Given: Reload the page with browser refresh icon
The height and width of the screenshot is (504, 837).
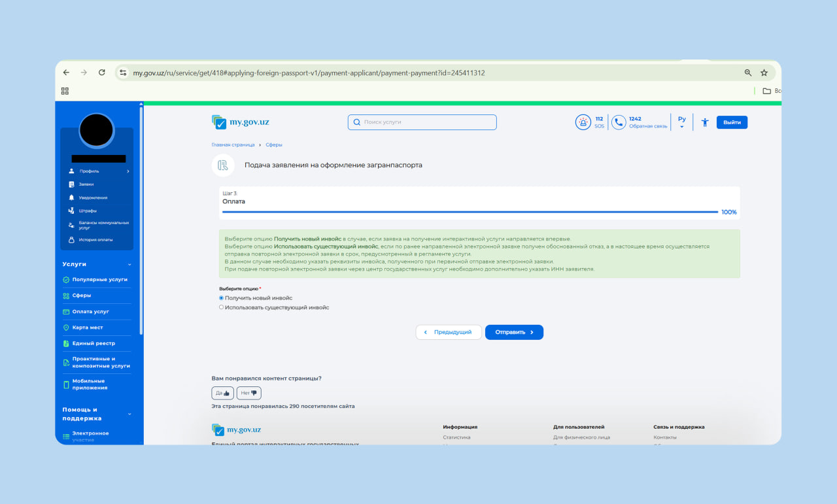Looking at the screenshot, I should [101, 73].
